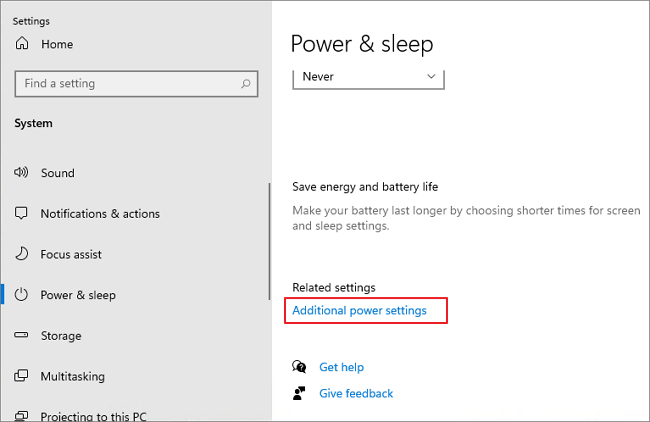Screen dimensions: 650x422
Task: Open the Give feedback text link
Action: click(356, 393)
